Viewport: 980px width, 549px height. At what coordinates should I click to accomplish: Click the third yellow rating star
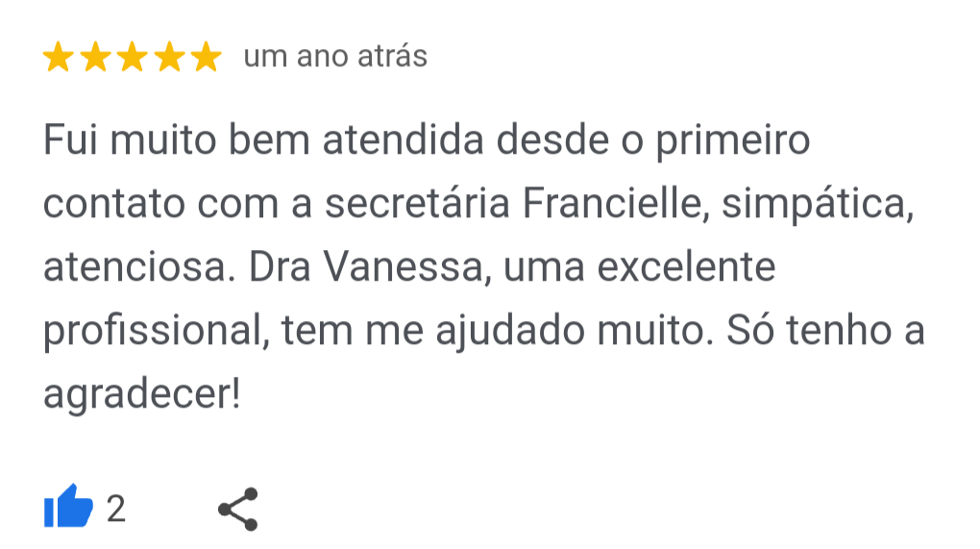click(132, 58)
